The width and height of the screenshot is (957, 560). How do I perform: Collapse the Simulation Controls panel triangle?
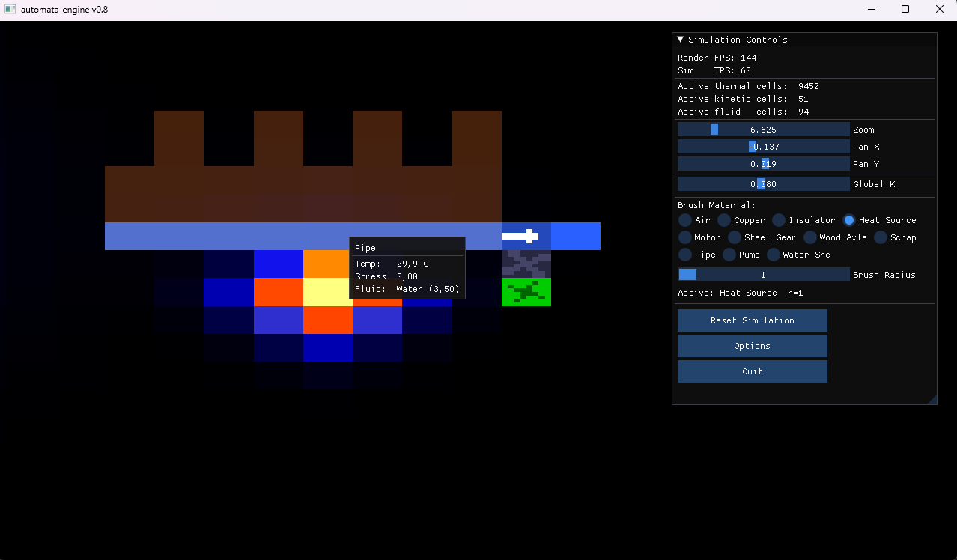pyautogui.click(x=681, y=40)
